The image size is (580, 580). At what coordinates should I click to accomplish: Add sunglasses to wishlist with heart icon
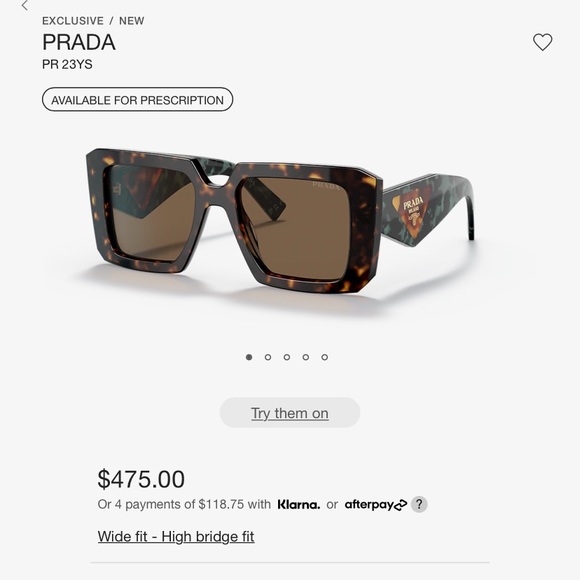click(542, 42)
